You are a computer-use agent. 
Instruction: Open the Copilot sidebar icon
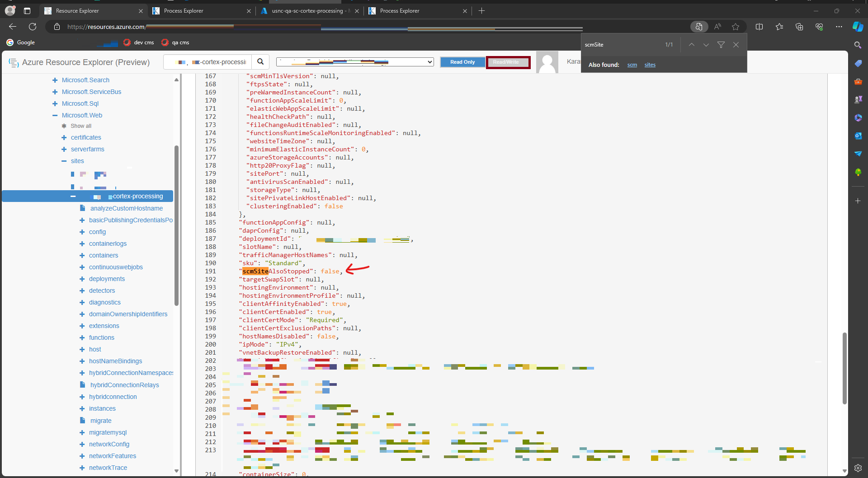pos(858,27)
